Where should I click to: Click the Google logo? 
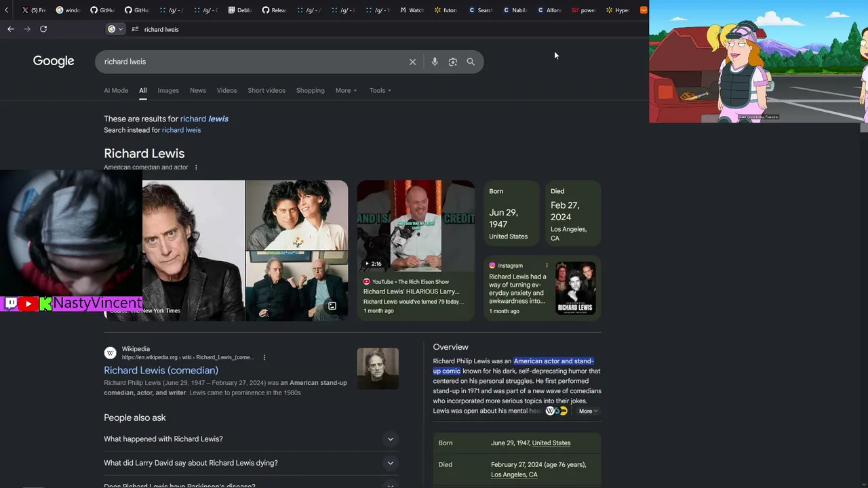[54, 61]
